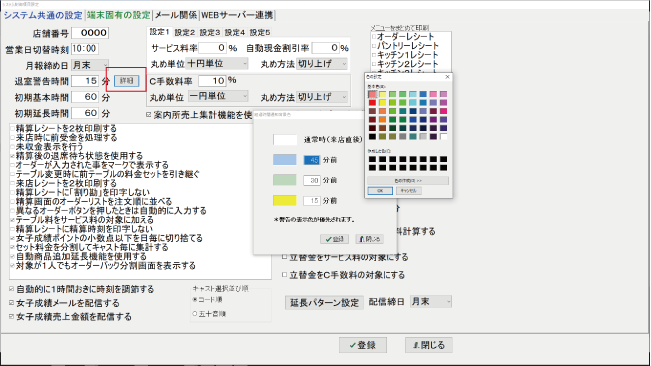Expand the custom color creation button
This screenshot has width=651, height=366.
408,181
